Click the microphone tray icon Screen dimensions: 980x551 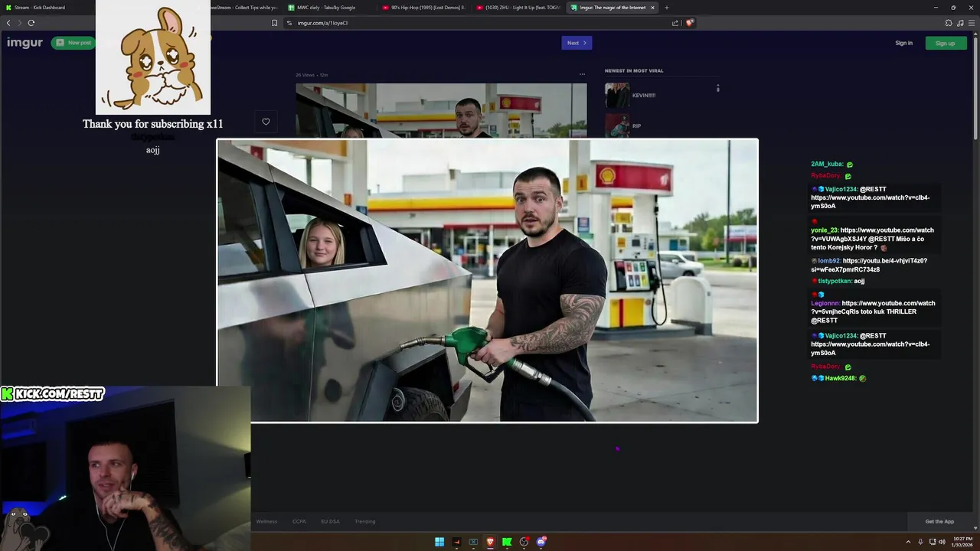click(x=920, y=542)
